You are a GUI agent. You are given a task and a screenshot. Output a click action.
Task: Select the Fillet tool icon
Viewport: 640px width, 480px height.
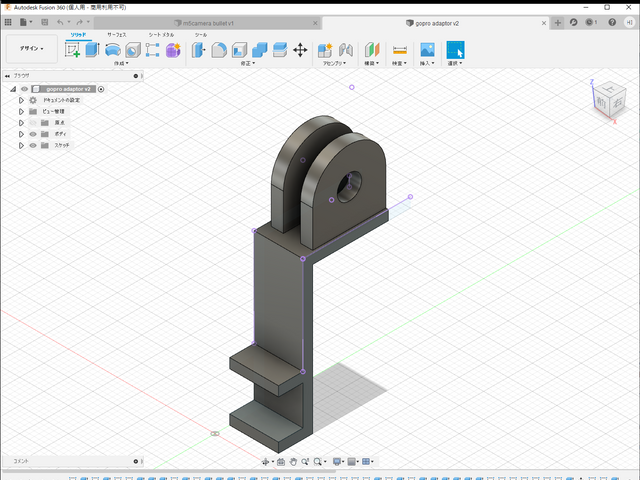pyautogui.click(x=218, y=50)
